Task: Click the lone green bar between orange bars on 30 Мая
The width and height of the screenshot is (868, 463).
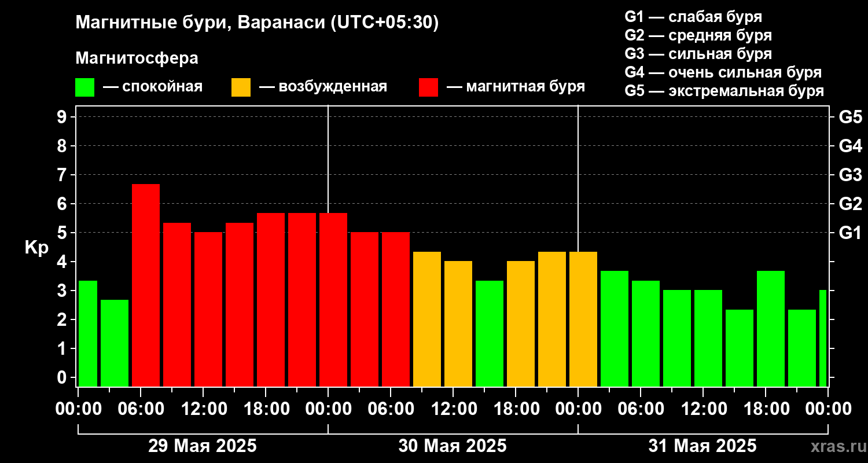Action: [490, 333]
